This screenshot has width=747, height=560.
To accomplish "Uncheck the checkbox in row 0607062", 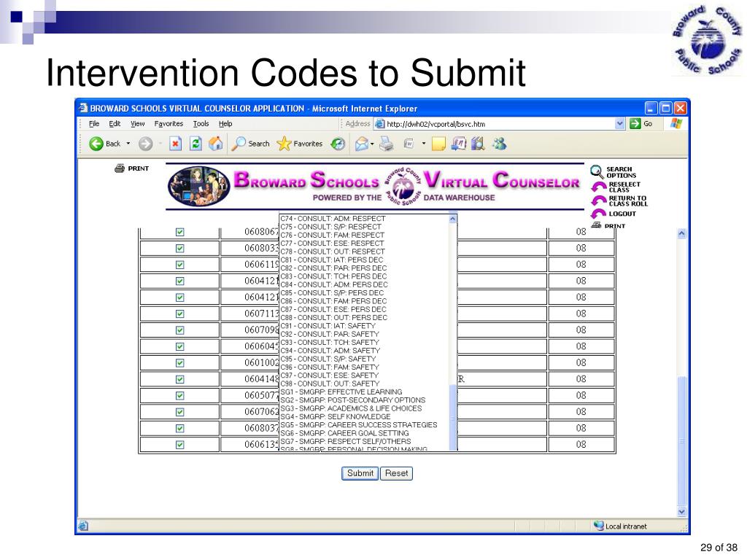I will tap(179, 412).
